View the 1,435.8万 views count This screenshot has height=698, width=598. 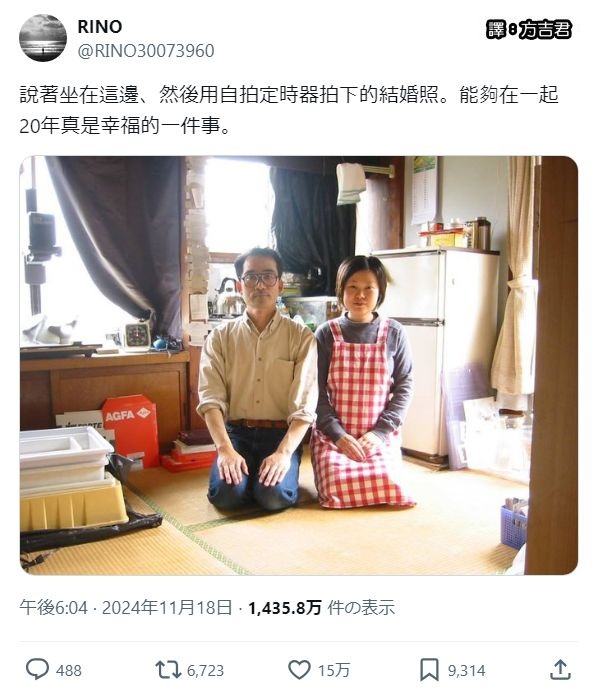(x=285, y=608)
